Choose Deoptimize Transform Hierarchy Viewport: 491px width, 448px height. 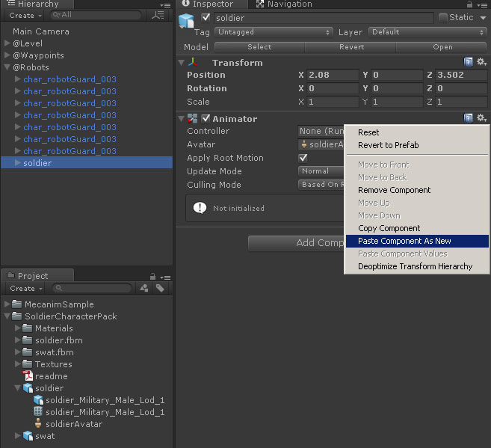point(417,266)
